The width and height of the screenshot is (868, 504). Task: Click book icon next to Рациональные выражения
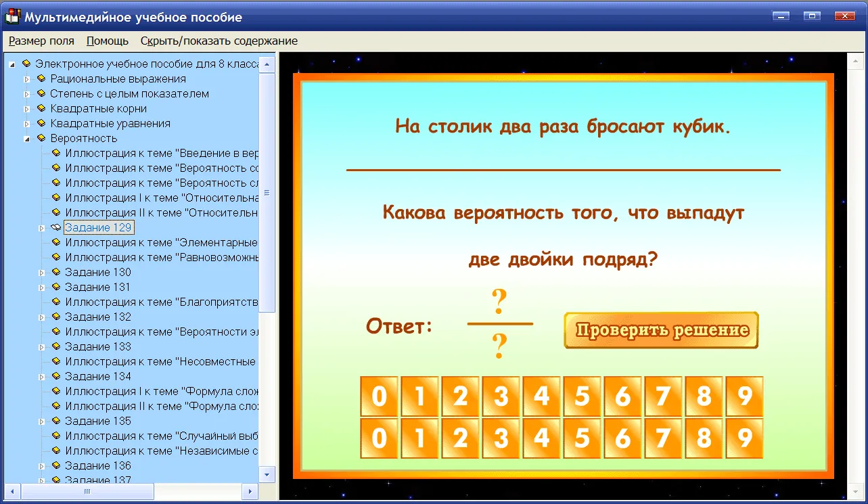pyautogui.click(x=41, y=78)
